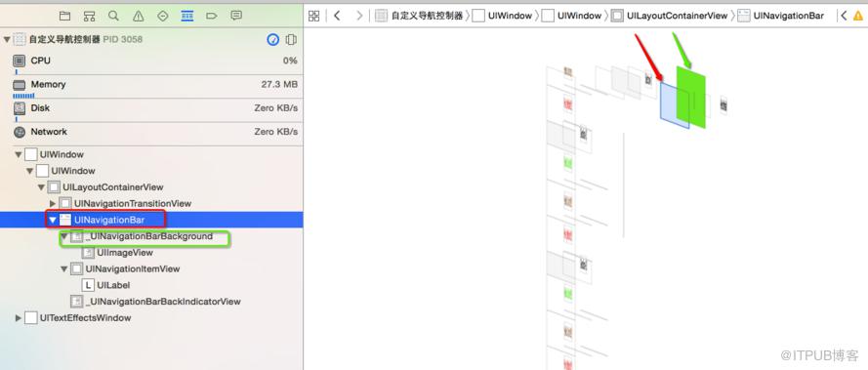Open the Report navigator speech-bubble icon
Screen dimensions: 868x370
point(236,16)
